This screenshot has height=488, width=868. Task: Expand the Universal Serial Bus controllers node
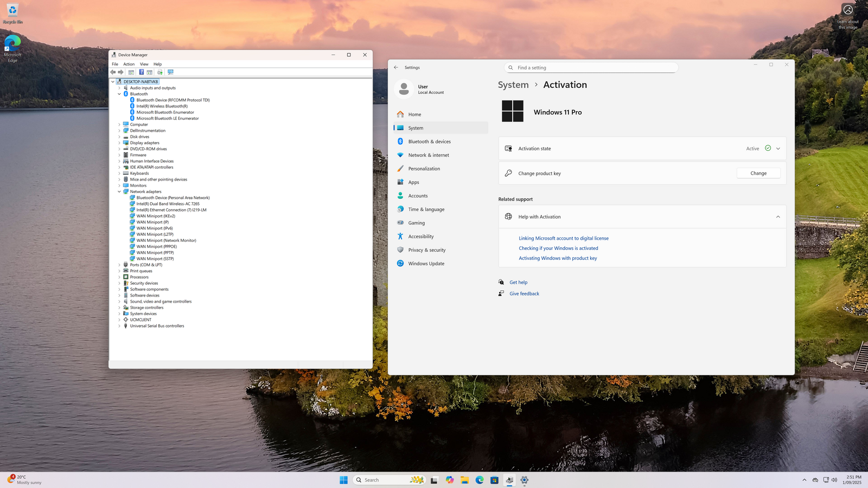(x=119, y=326)
